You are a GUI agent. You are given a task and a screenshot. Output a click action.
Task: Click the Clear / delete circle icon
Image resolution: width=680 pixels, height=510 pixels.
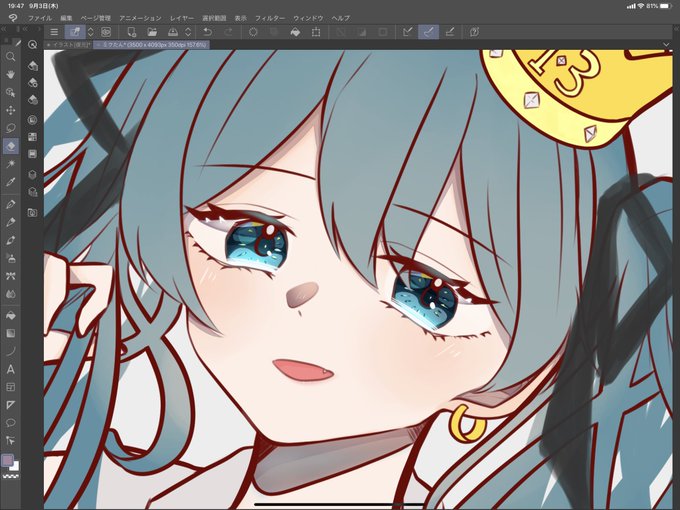pos(253,32)
